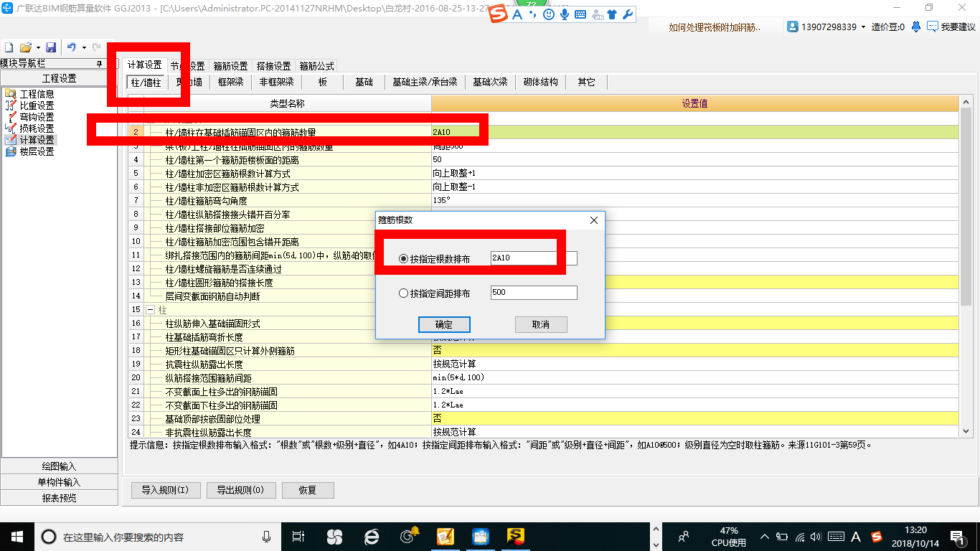Select 非框架梁 sub-tab
This screenshot has height=551, width=980.
point(276,83)
